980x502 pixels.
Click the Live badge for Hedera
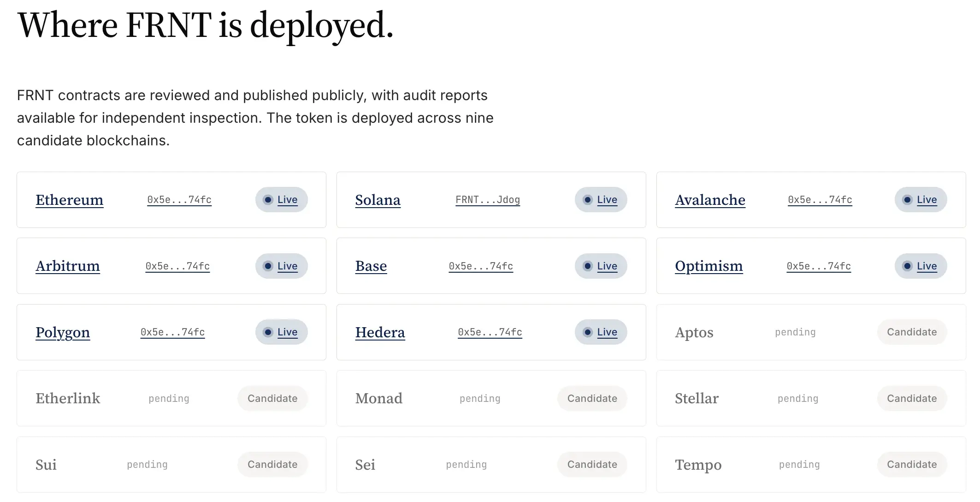click(x=601, y=332)
